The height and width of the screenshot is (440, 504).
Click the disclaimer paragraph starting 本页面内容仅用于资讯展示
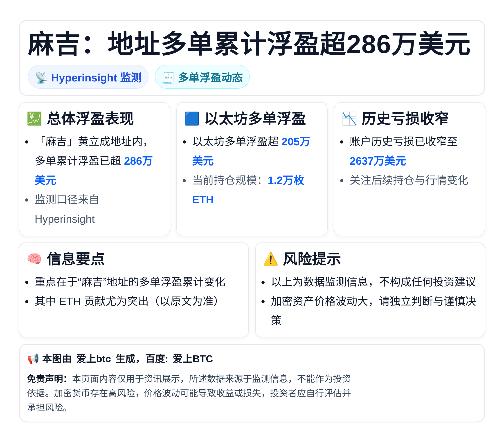pos(189,393)
